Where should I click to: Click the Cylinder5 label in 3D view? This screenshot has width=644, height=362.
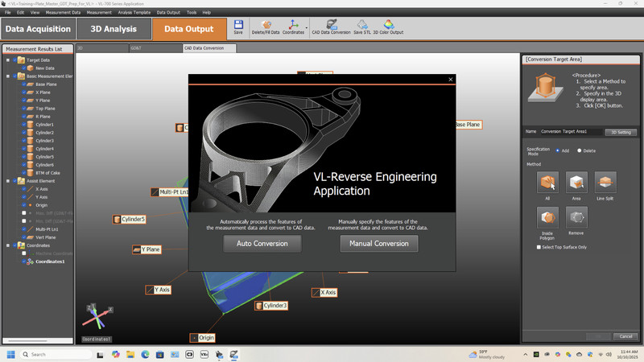[130, 219]
